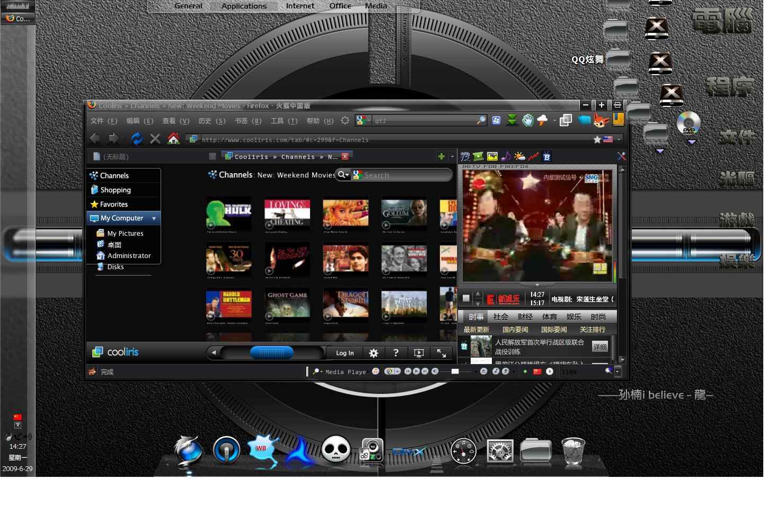Click the cloud with lightning toolbar icon

click(542, 120)
